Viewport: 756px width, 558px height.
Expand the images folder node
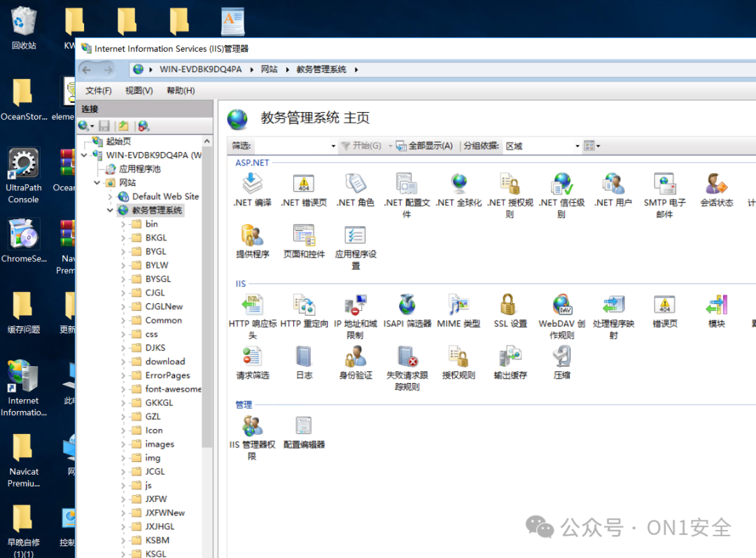pyautogui.click(x=123, y=444)
